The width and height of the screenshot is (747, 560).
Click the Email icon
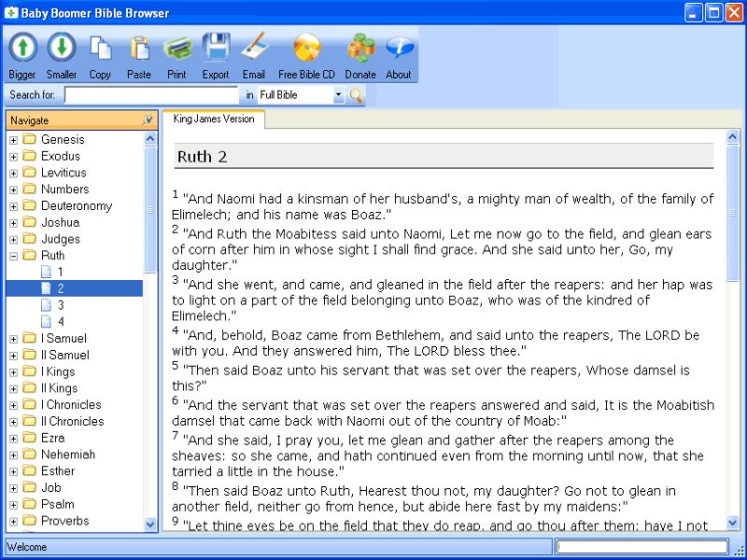tap(254, 48)
